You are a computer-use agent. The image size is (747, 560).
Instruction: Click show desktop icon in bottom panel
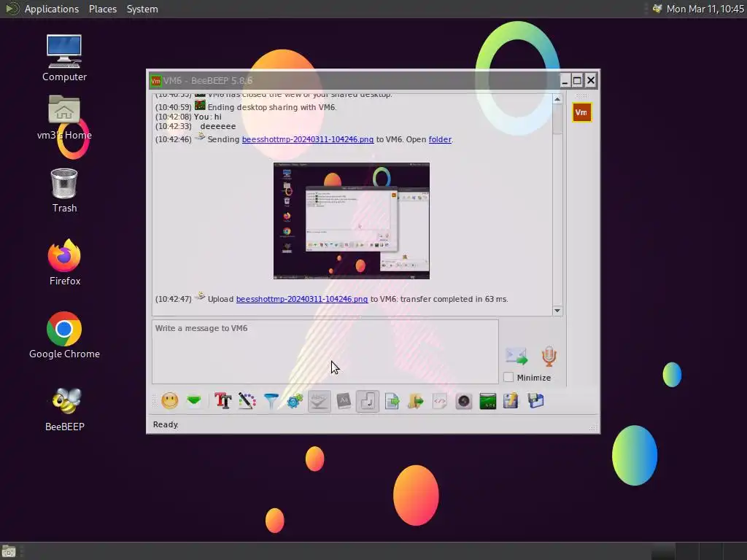(x=9, y=551)
